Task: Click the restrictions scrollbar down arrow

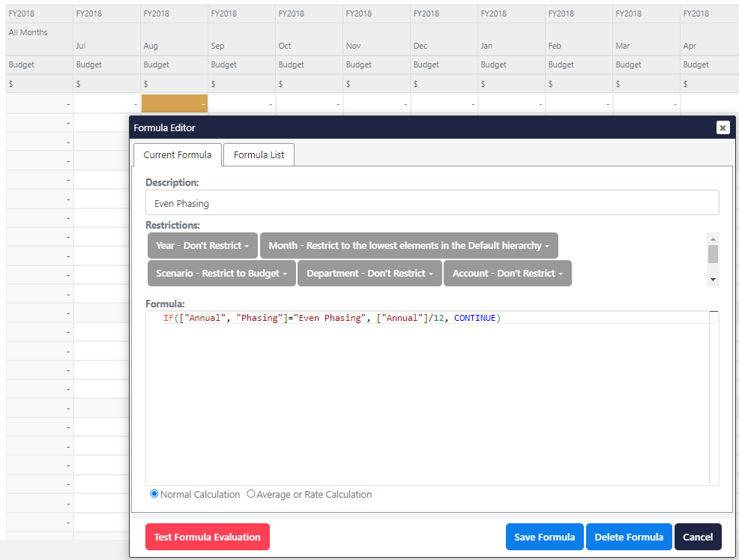Action: pos(713,278)
